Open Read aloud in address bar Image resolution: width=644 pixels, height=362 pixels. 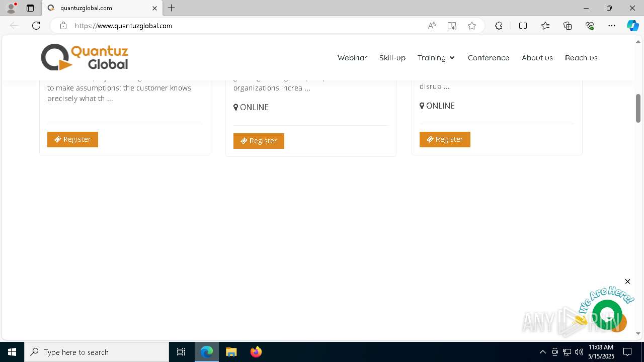(x=432, y=26)
